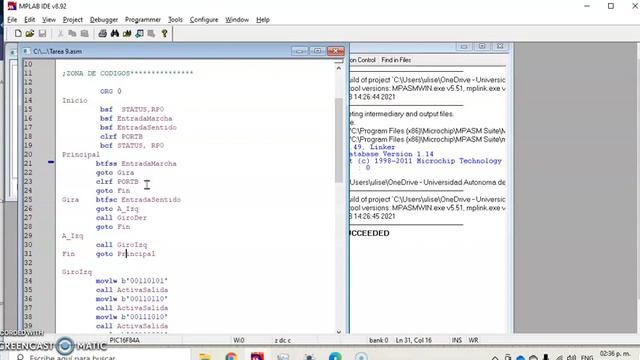Click W:0 status bar entry

tap(239, 340)
